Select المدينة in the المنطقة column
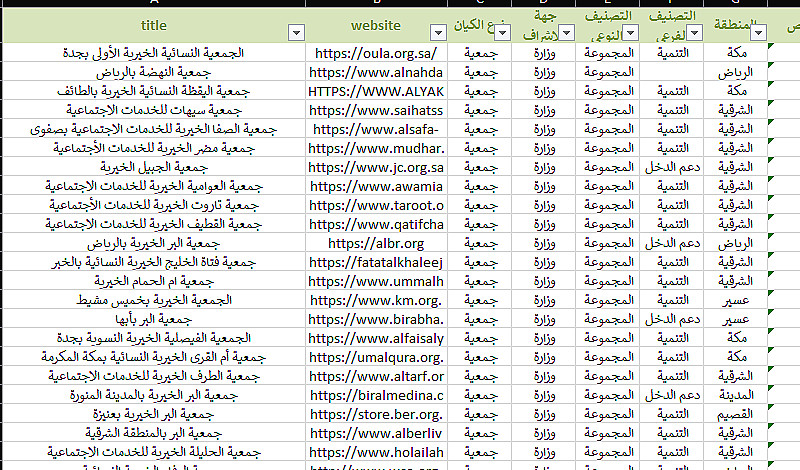 click(736, 395)
